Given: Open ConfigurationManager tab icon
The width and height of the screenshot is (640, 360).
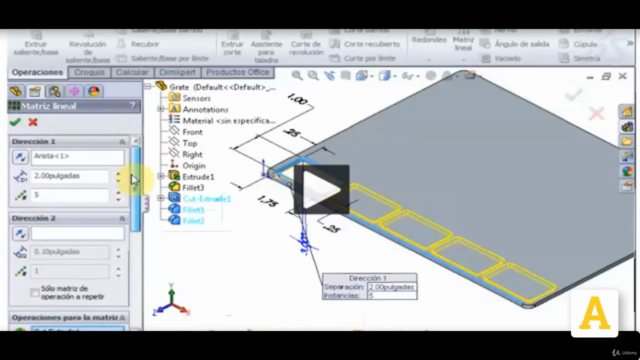Looking at the screenshot, I should [x=54, y=91].
